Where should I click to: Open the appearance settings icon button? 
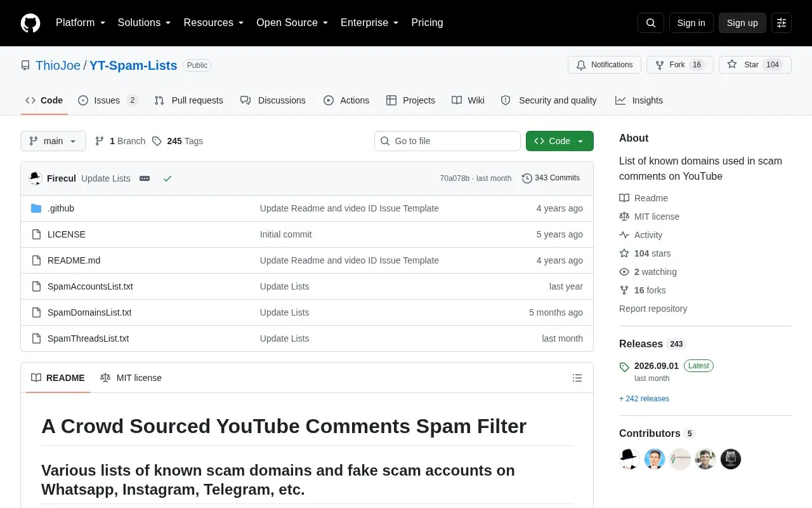click(x=782, y=23)
